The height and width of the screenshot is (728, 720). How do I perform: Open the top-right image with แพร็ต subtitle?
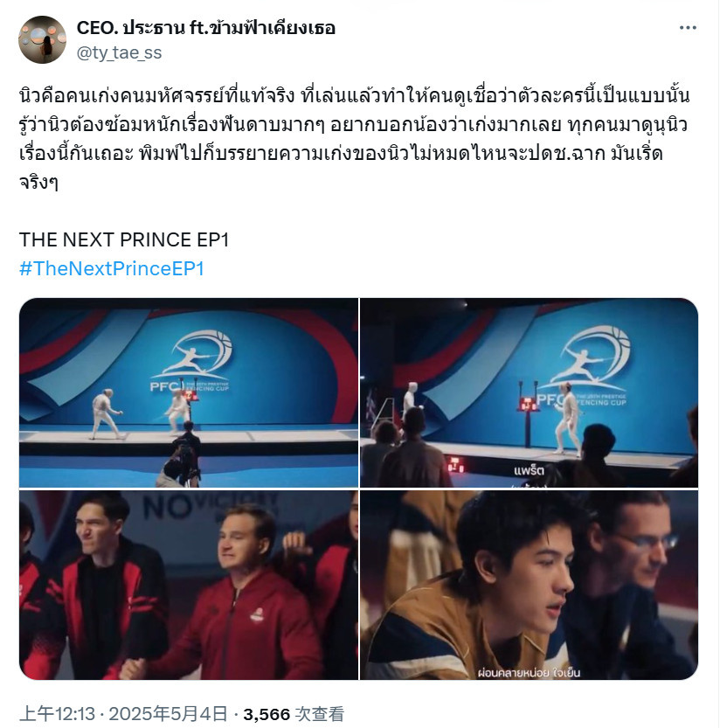pos(529,392)
